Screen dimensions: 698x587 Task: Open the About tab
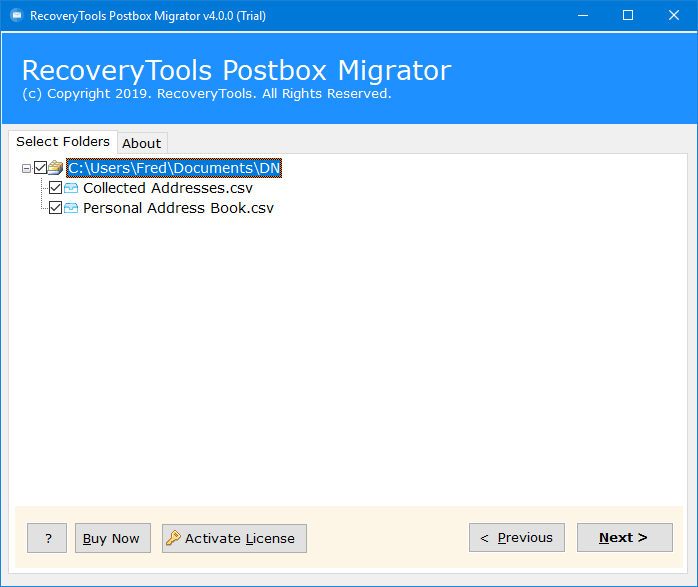click(x=142, y=143)
